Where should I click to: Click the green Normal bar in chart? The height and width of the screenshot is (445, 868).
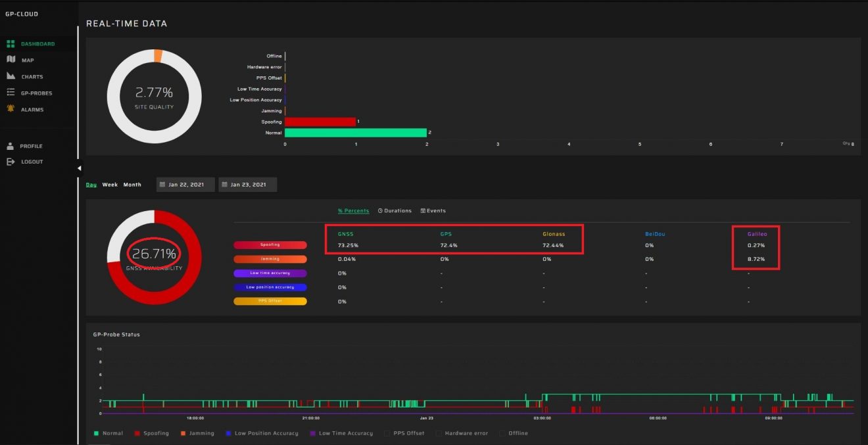pos(355,133)
